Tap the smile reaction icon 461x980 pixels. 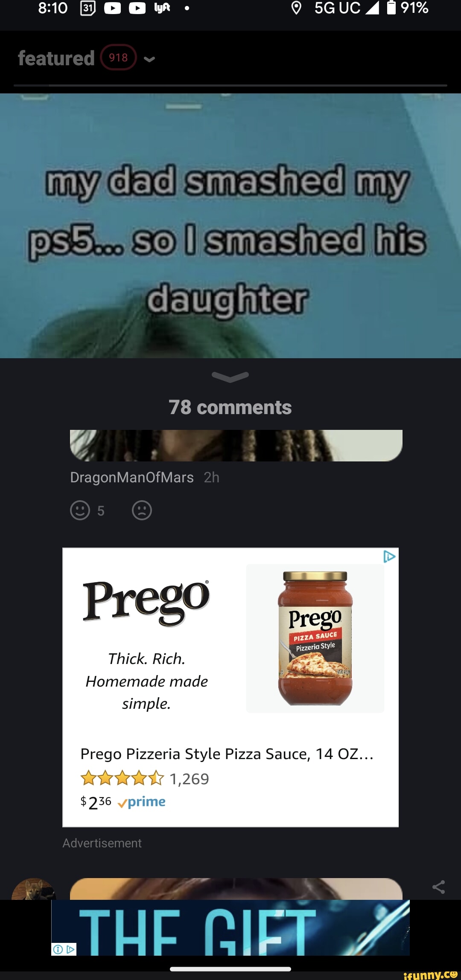[x=80, y=510]
